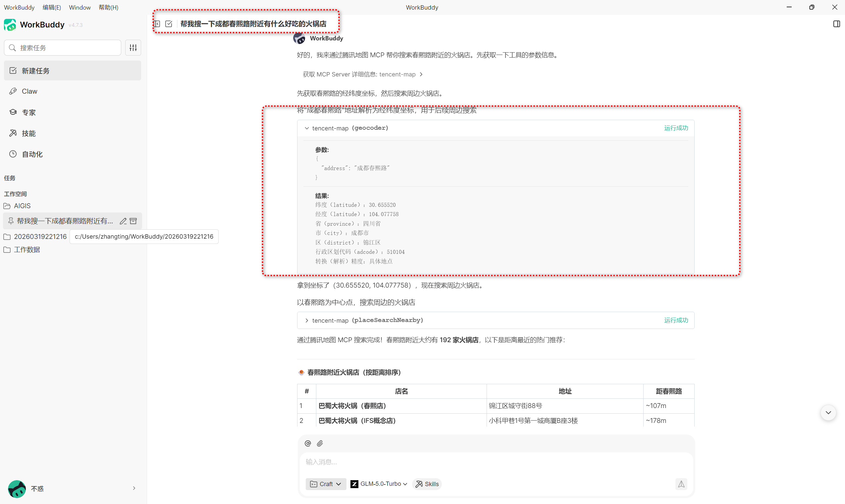Minimize the WorkBuddy window
The image size is (845, 504).
click(789, 7)
